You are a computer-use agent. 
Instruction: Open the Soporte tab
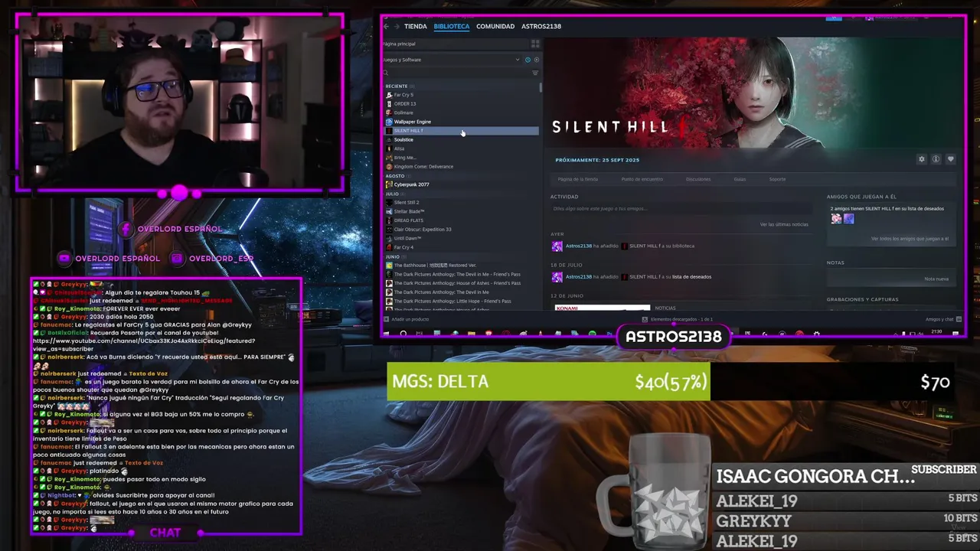[x=777, y=179]
